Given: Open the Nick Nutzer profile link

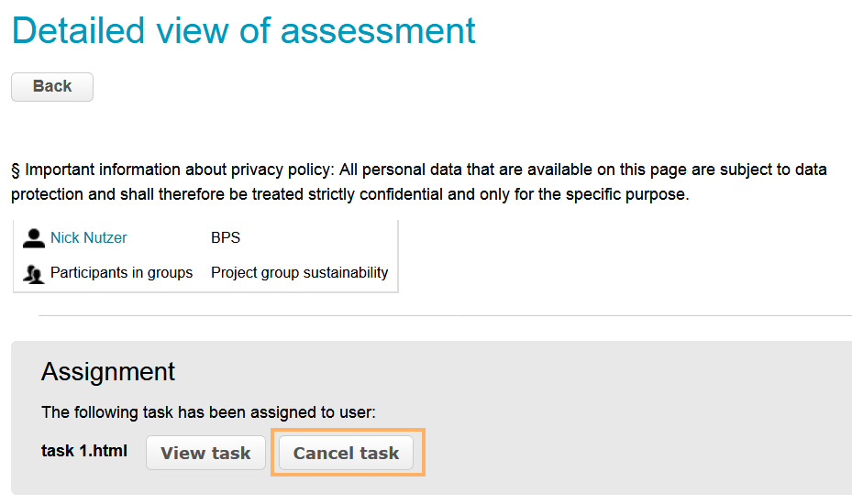Looking at the screenshot, I should 88,238.
